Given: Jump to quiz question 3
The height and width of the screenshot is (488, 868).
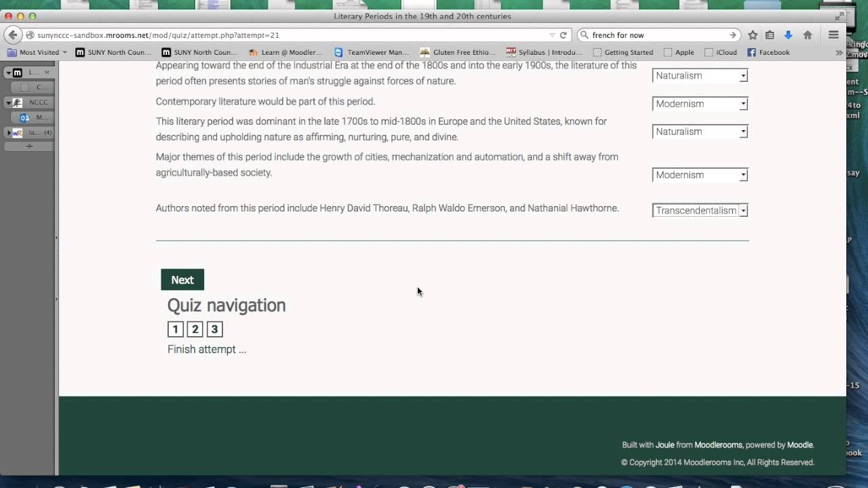Looking at the screenshot, I should (214, 329).
